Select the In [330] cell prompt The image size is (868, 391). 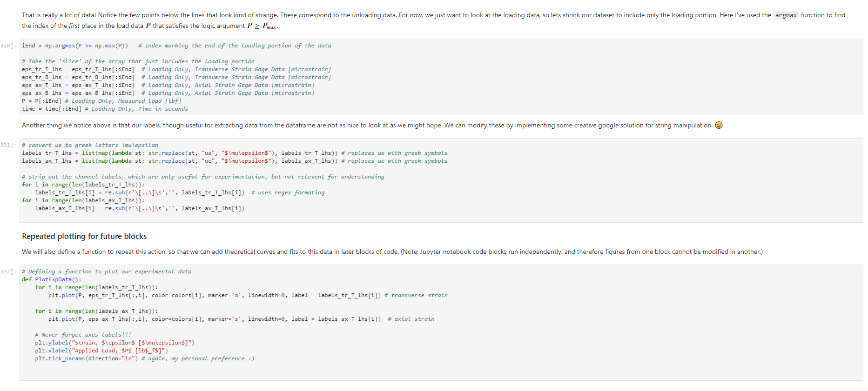pos(8,46)
